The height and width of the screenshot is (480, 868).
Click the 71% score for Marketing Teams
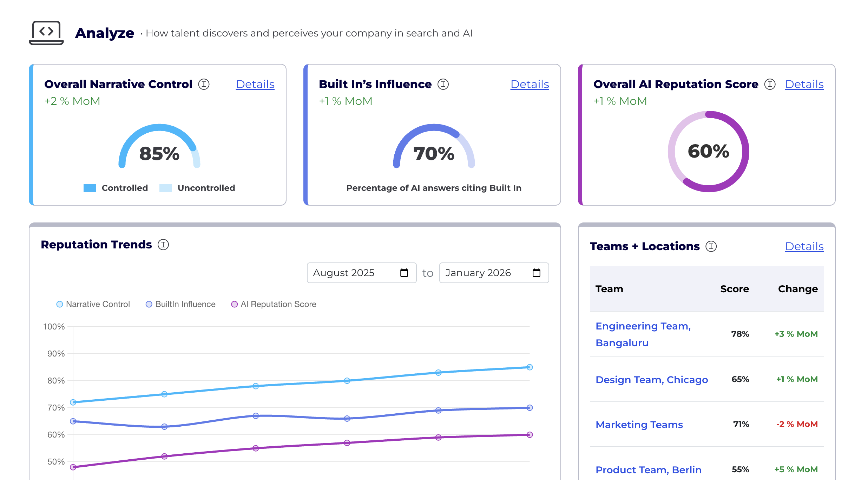coord(741,424)
